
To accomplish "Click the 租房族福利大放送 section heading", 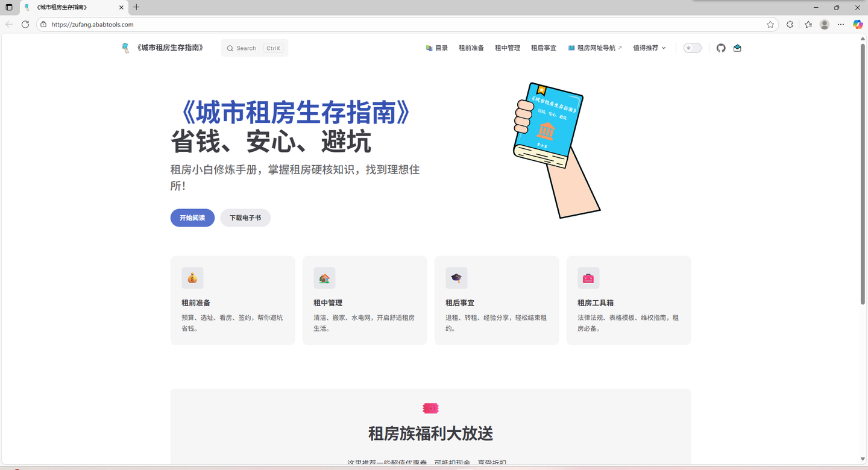I will (430, 433).
